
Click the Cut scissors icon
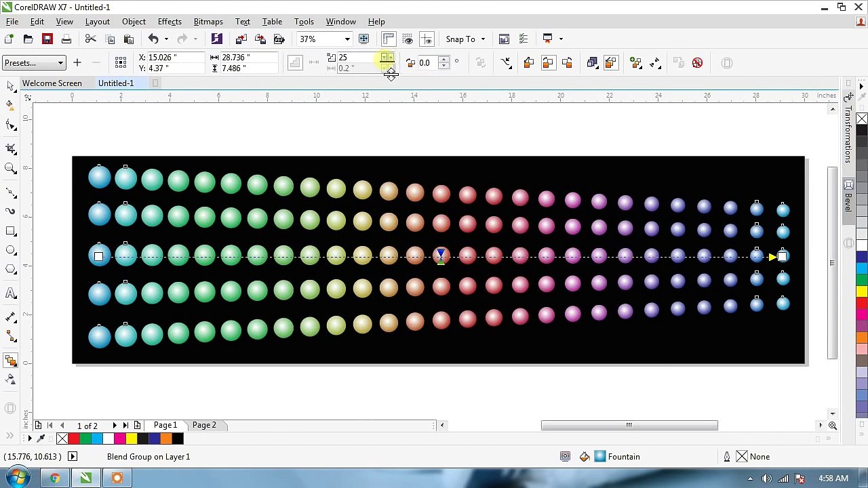pos(91,39)
